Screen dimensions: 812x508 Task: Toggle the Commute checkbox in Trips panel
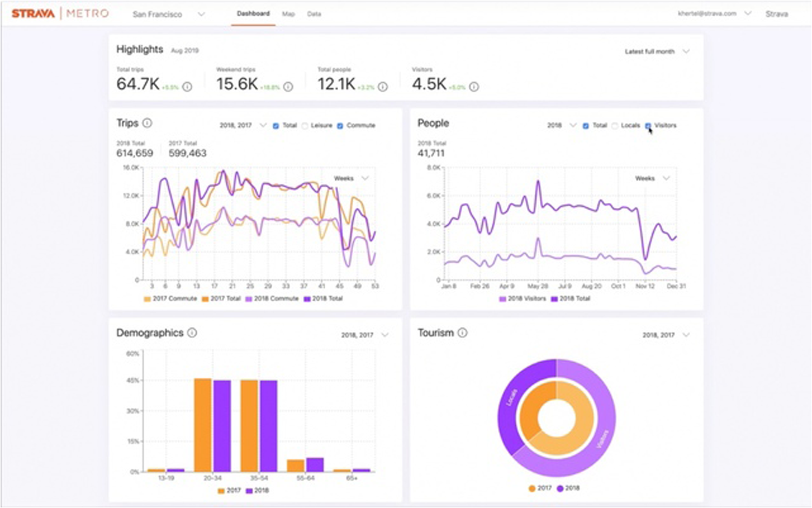(340, 126)
